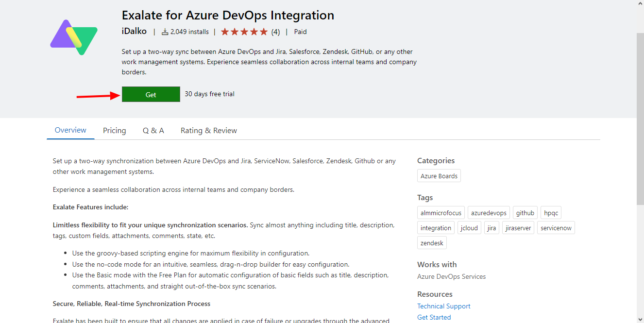Select the github tag
Viewport: 644px width, 323px height.
(x=525, y=213)
